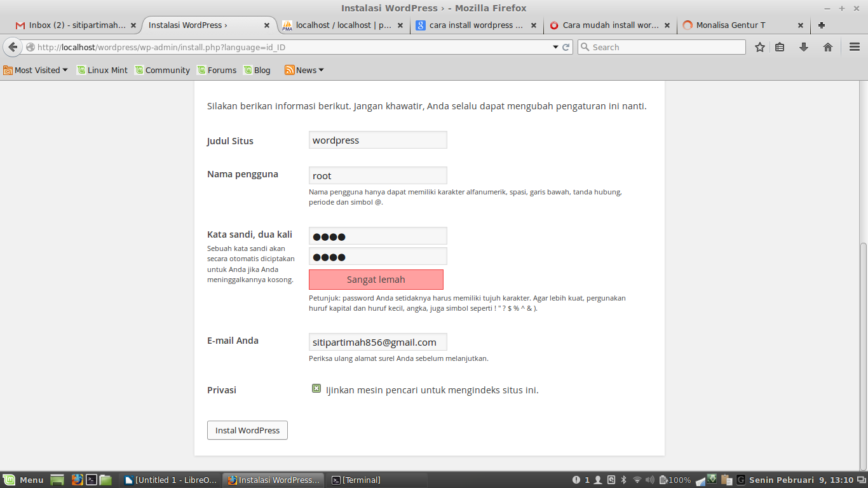This screenshot has height=488, width=868.
Task: Open file manager folder launcher in panel
Action: [x=105, y=480]
